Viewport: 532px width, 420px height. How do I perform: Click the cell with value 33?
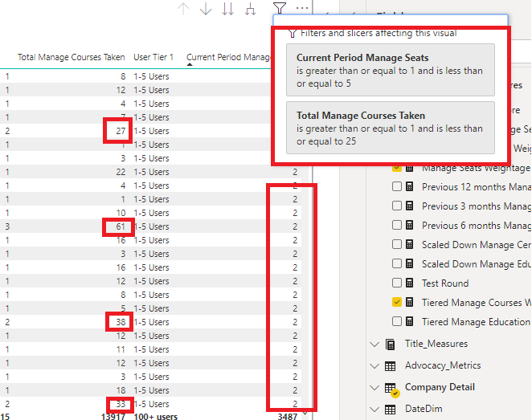coord(121,404)
